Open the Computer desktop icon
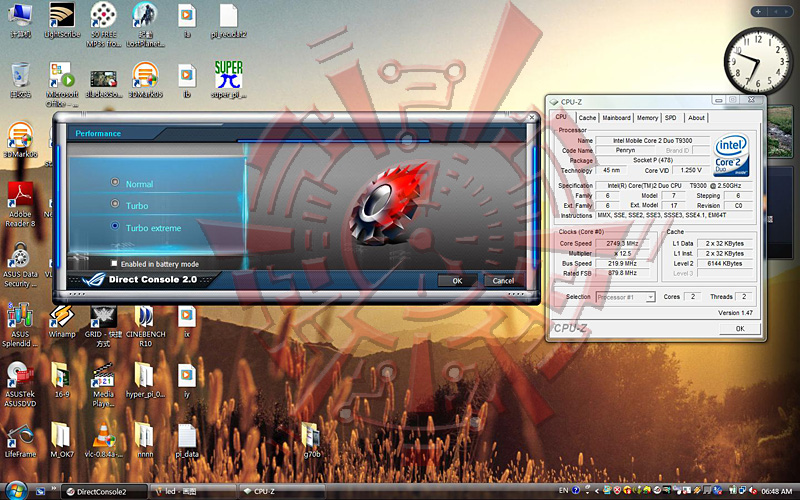This screenshot has height=500, width=800. pyautogui.click(x=20, y=21)
